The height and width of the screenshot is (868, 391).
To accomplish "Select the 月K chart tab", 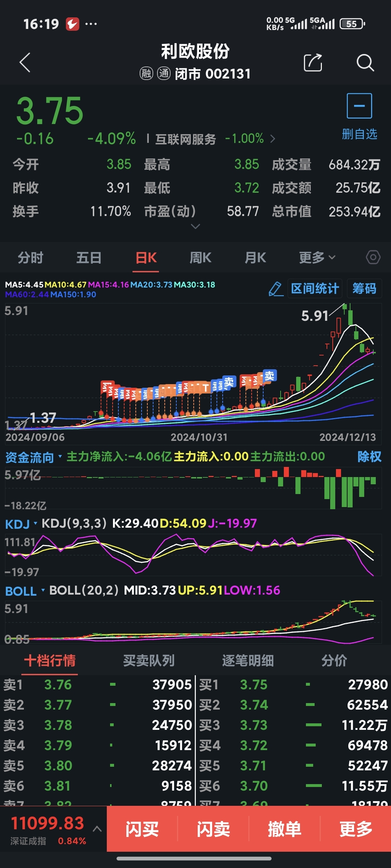I will [255, 258].
